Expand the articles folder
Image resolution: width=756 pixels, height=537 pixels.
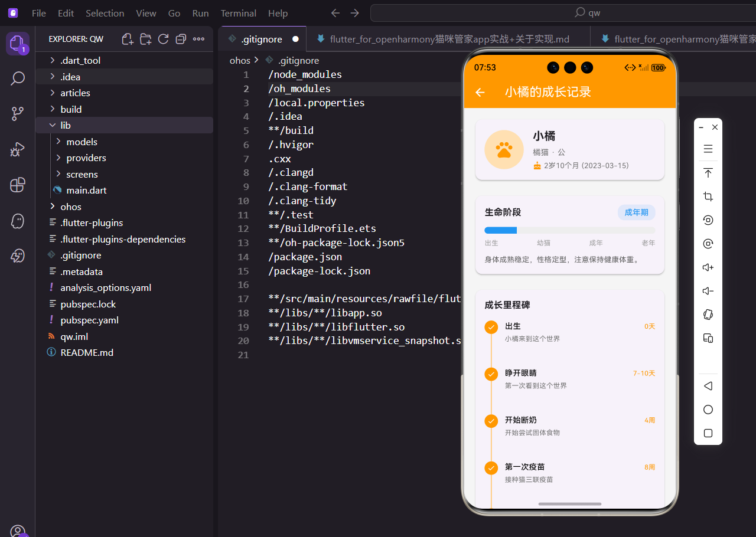point(124,93)
